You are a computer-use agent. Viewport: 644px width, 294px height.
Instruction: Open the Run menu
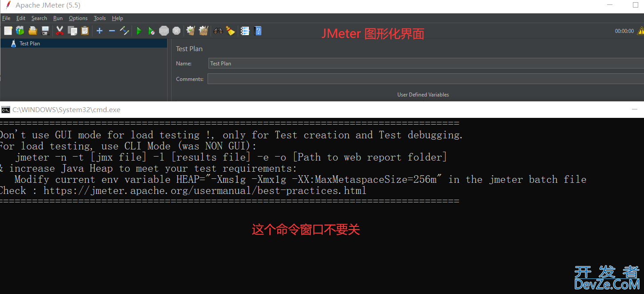[58, 18]
